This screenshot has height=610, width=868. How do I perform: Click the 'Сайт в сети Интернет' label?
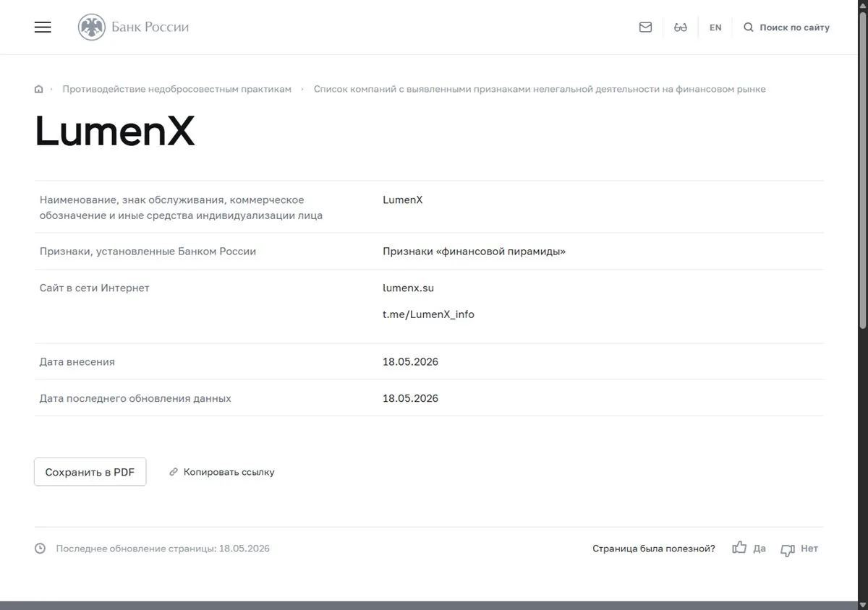(x=94, y=288)
